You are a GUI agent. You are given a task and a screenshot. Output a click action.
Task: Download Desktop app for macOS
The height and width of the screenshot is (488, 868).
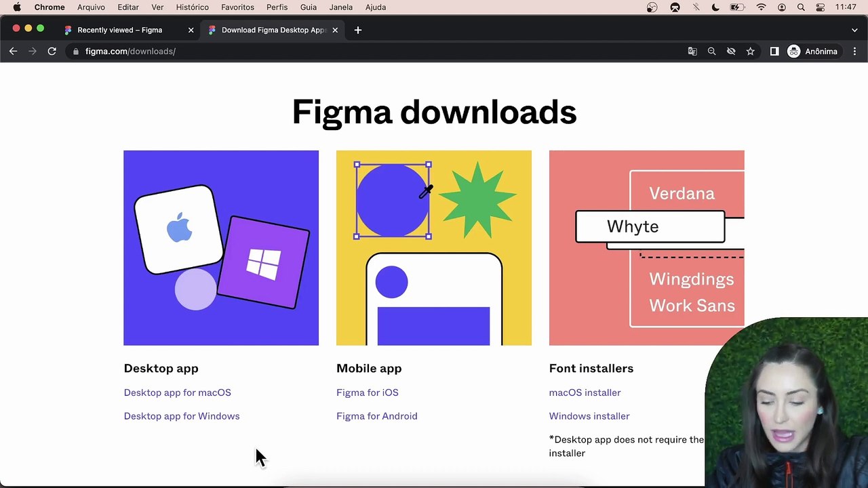[x=177, y=392]
